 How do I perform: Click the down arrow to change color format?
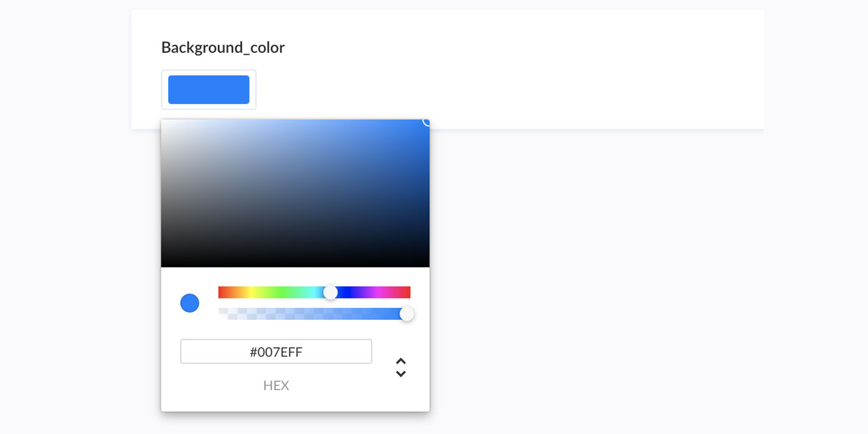coord(401,372)
